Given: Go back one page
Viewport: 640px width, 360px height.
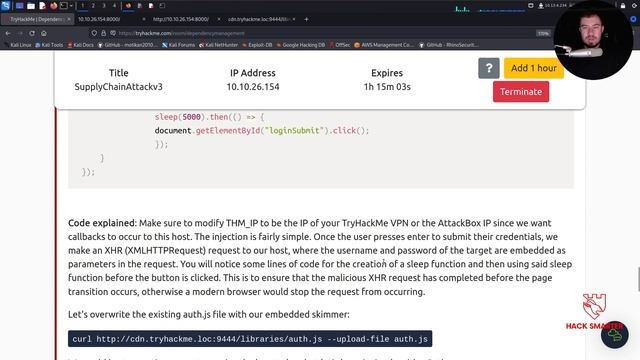Looking at the screenshot, I should point(8,33).
